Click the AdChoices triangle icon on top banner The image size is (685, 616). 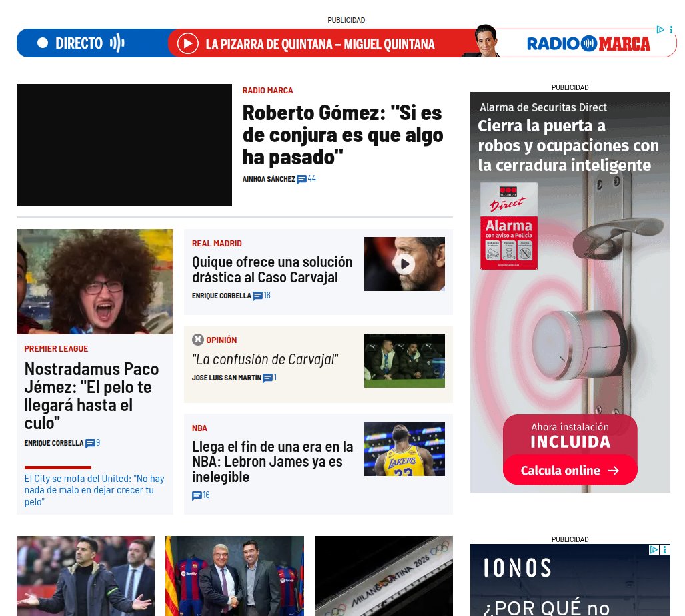[660, 29]
